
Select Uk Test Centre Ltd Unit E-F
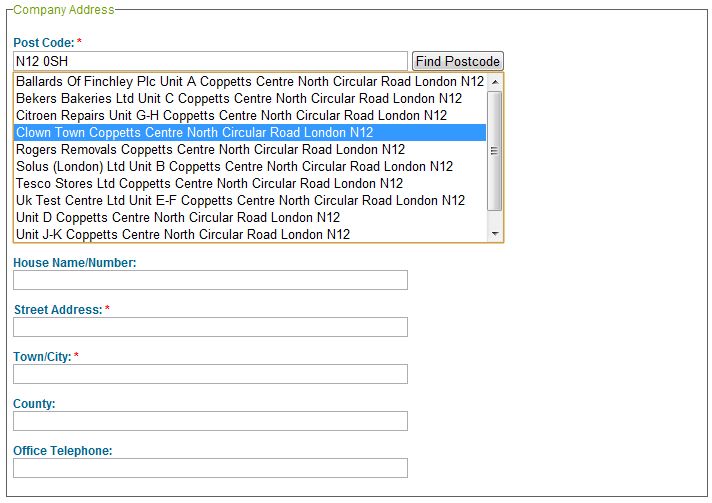click(250, 200)
